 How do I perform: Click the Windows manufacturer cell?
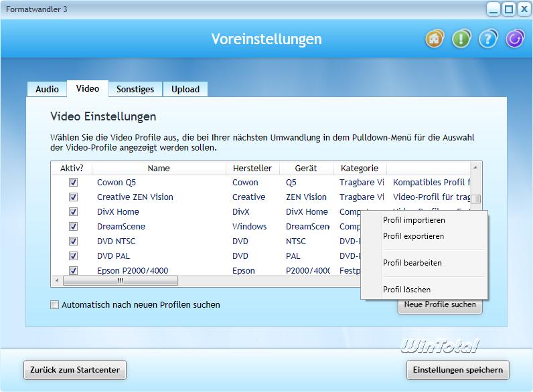click(x=250, y=227)
